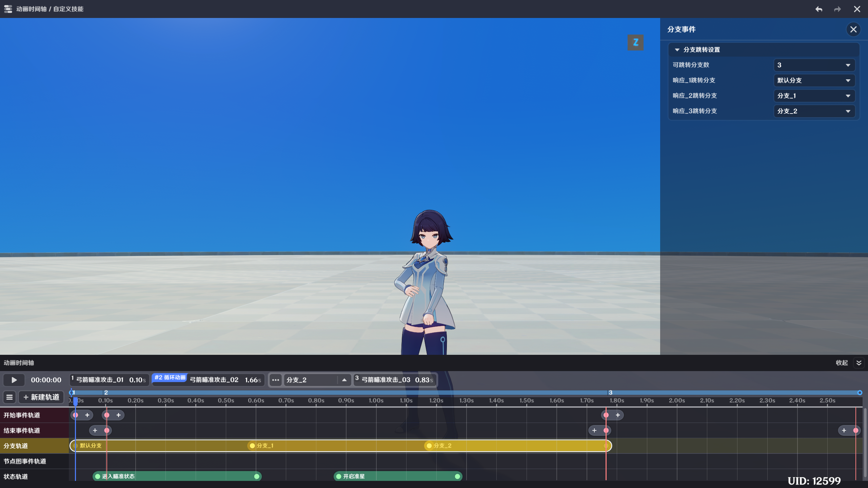Click the 新建轨道 button

click(x=41, y=397)
